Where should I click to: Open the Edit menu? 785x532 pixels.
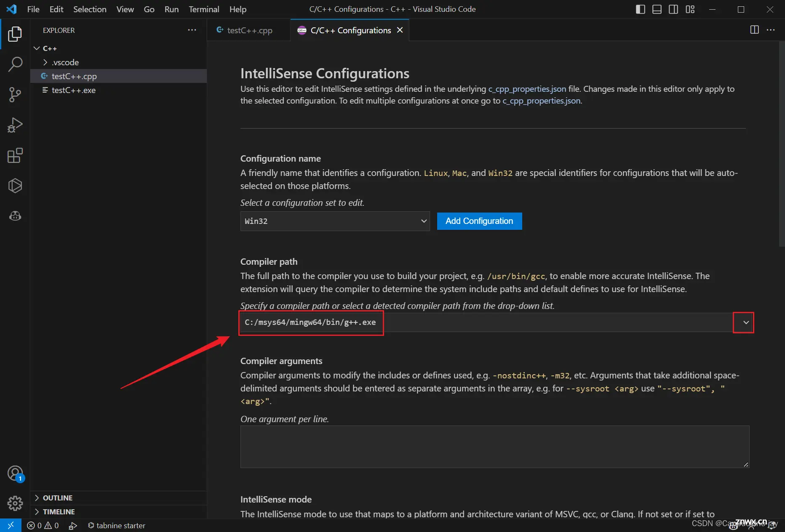[56, 9]
